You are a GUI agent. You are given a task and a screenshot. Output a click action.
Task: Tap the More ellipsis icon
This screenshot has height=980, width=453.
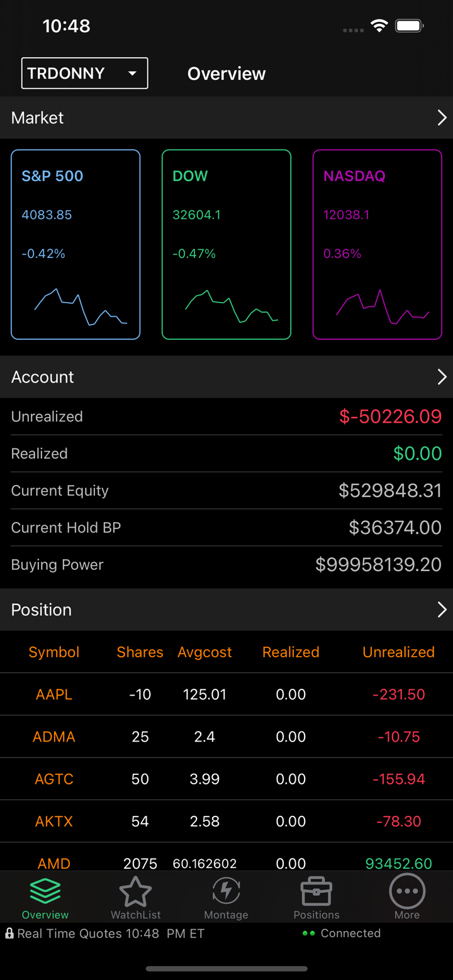pyautogui.click(x=407, y=891)
